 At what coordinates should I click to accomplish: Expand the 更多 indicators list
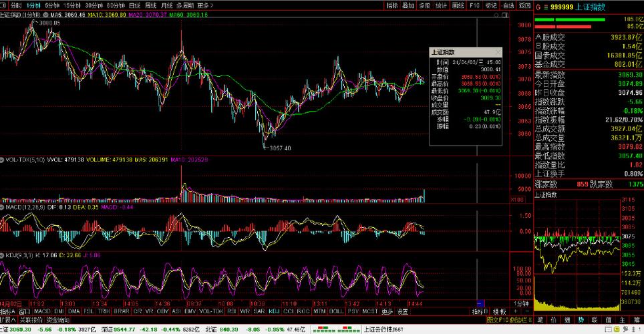pos(387,312)
